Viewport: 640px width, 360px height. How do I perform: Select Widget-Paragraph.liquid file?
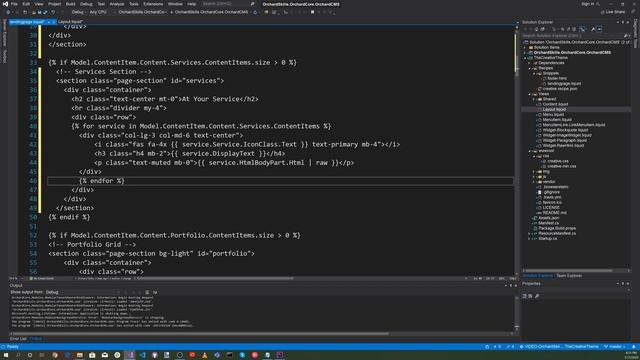click(x=564, y=140)
